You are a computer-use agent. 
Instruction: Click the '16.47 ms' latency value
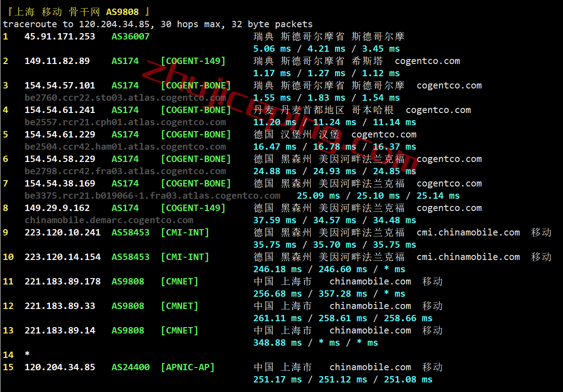(x=275, y=147)
